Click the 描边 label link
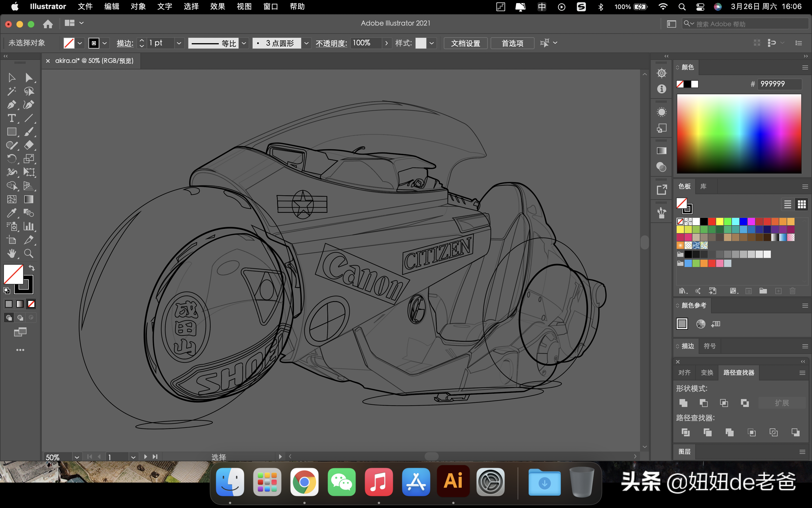 125,43
